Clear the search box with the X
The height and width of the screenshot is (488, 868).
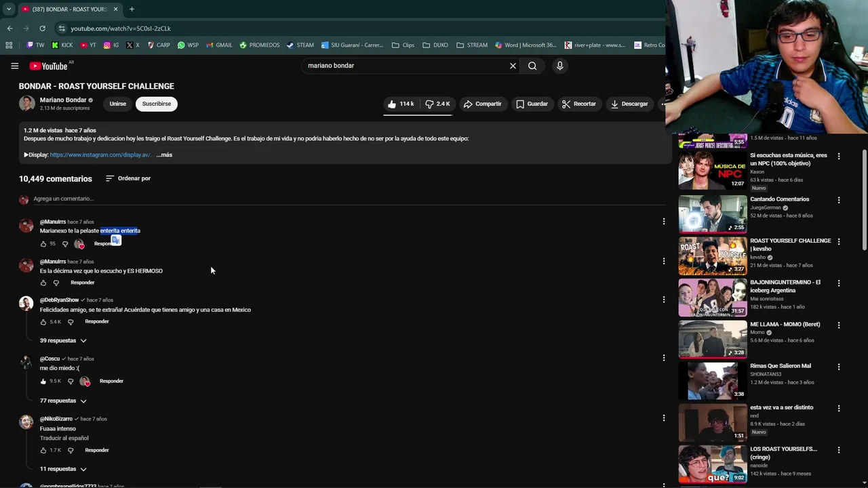(513, 66)
